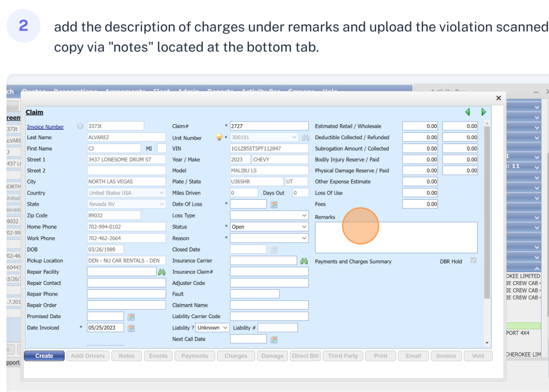Switch to the Charges bottom tab
The height and width of the screenshot is (392, 549).
(236, 356)
